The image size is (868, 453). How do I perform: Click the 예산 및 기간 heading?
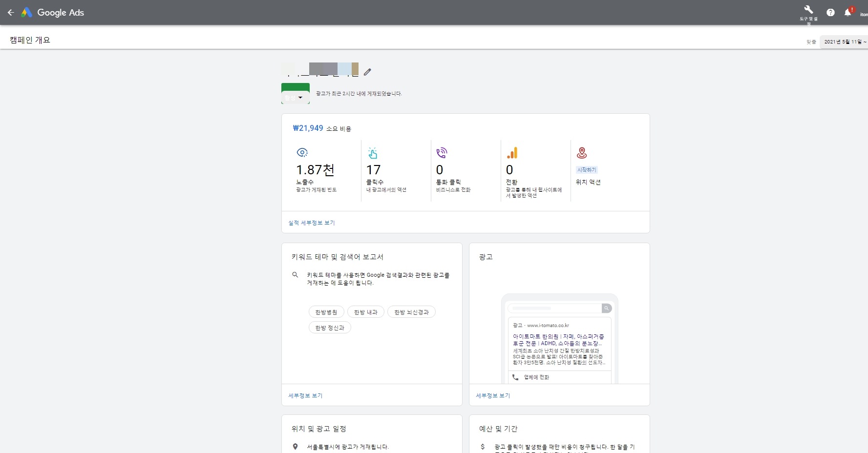coord(498,429)
